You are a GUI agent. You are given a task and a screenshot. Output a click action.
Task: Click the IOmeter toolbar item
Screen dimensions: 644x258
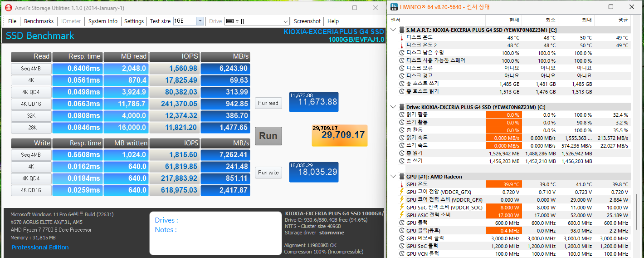[x=71, y=21]
